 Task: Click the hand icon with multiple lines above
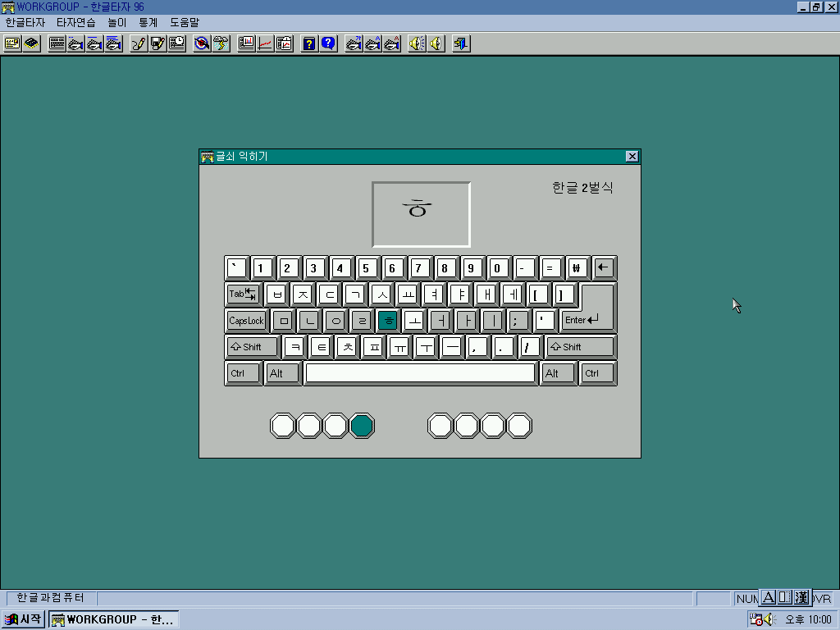[x=113, y=43]
